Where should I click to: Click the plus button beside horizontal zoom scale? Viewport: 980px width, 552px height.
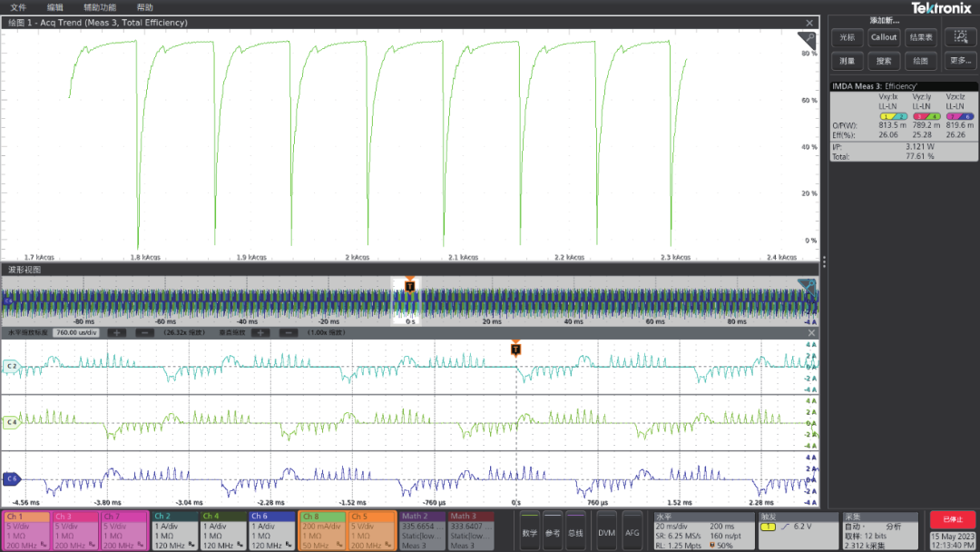(x=117, y=332)
